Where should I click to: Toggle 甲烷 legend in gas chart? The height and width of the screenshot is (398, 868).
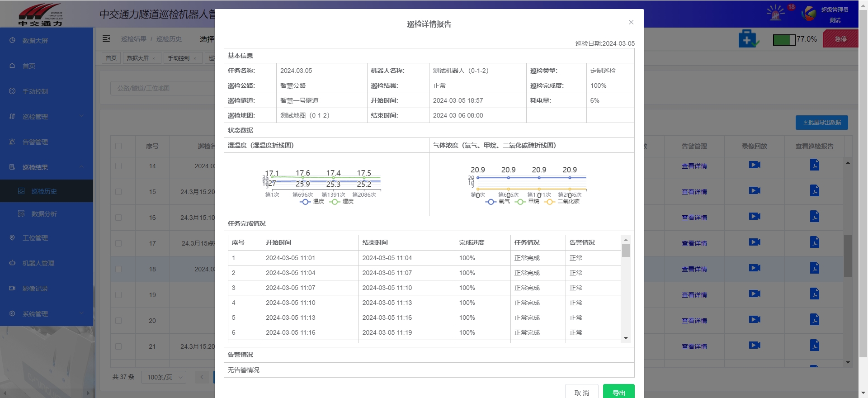click(528, 202)
